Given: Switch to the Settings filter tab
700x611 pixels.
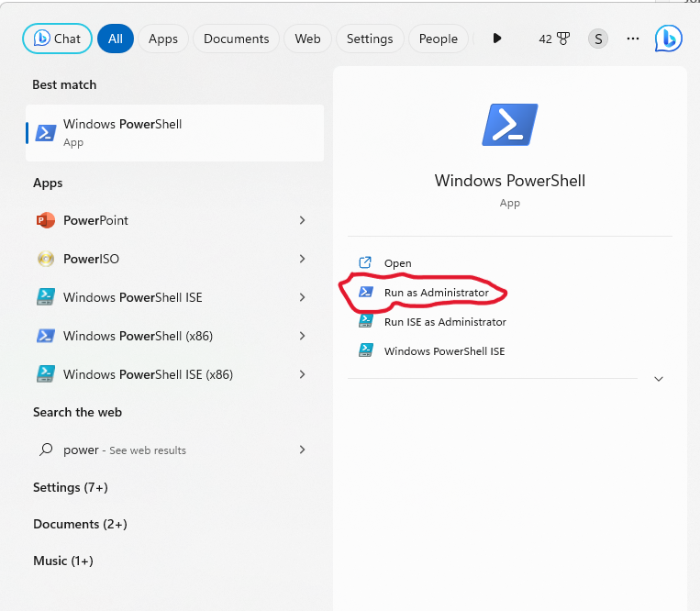Looking at the screenshot, I should click(370, 39).
